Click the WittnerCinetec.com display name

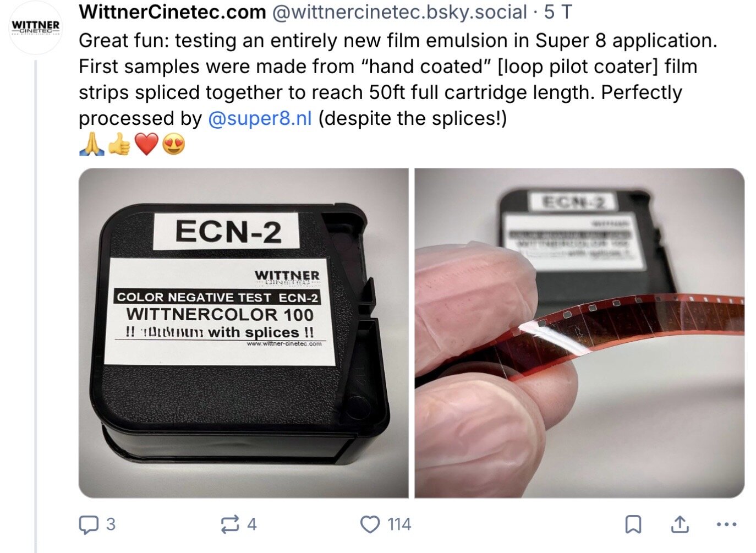click(x=172, y=12)
